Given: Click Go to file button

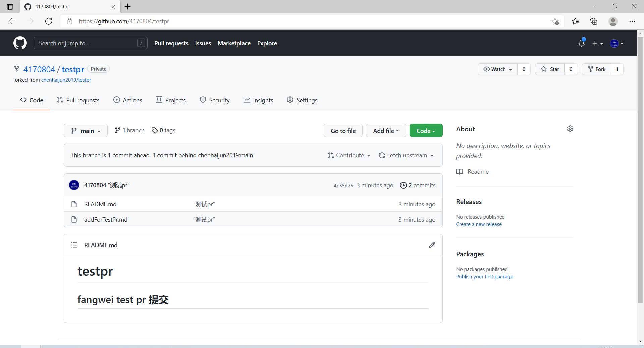Looking at the screenshot, I should click(343, 131).
